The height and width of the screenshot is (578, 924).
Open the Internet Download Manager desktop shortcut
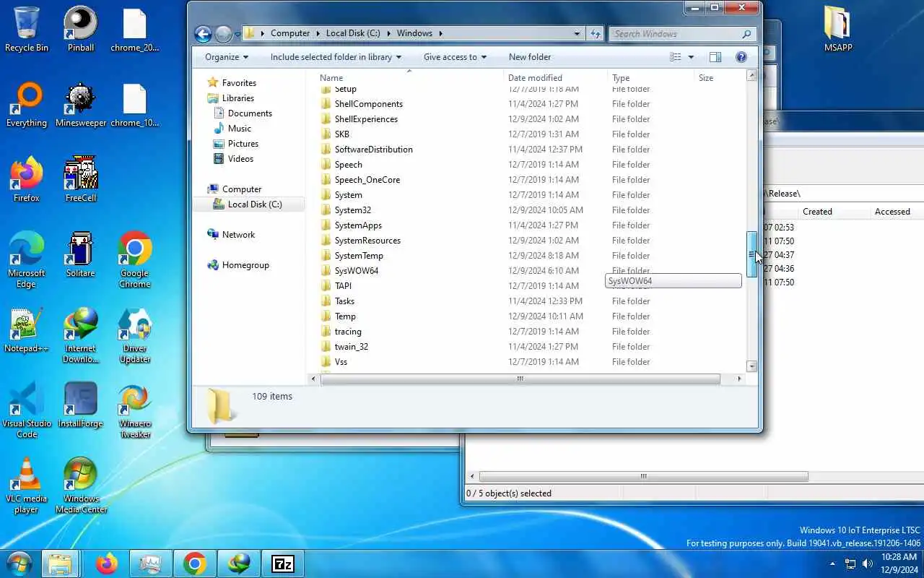[80, 335]
